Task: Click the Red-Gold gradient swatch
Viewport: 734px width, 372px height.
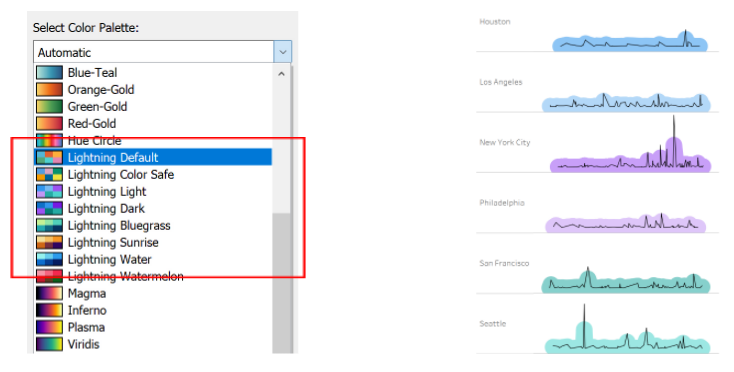Action: 49,124
